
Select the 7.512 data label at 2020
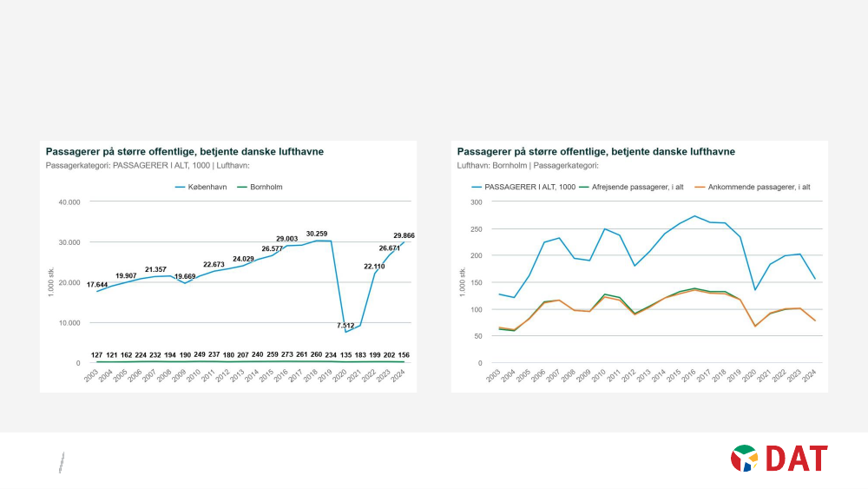pos(347,325)
